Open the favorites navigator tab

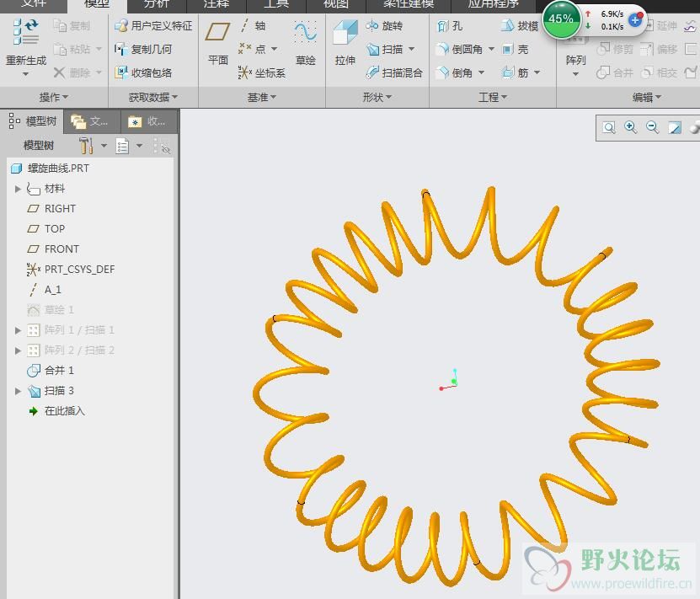coord(149,121)
